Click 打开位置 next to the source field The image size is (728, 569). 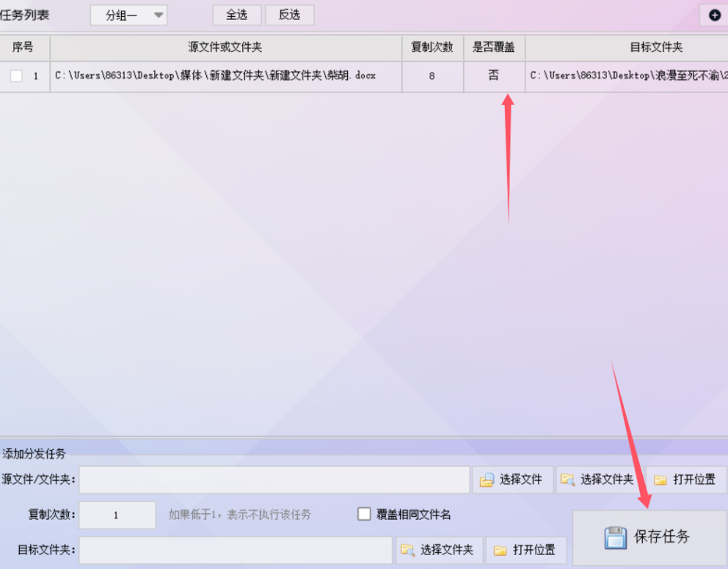coord(686,479)
